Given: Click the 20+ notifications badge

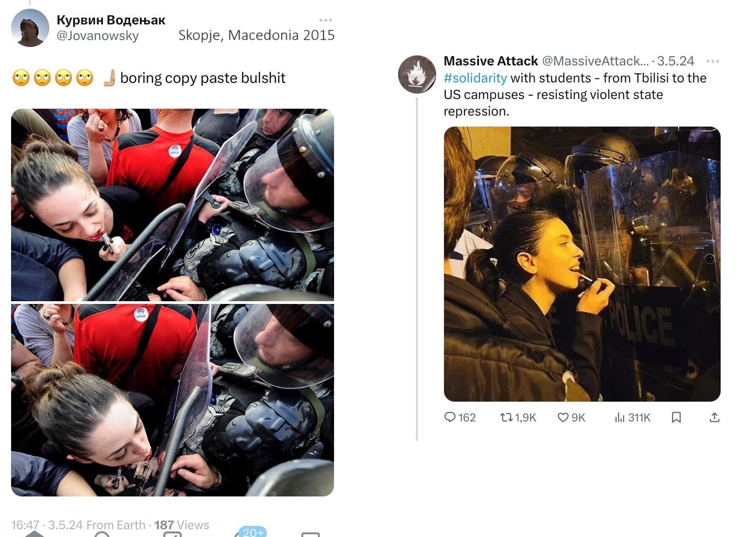Looking at the screenshot, I should click(253, 532).
